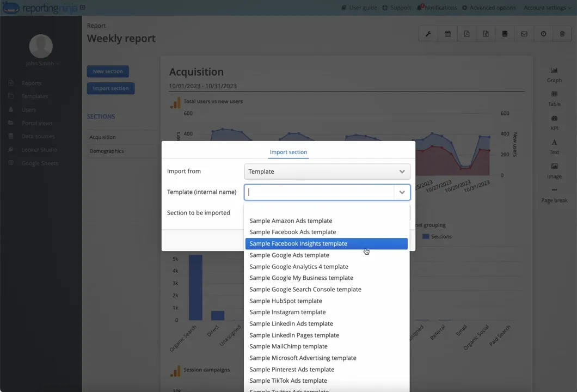The image size is (577, 392).
Task: Choose Sample LinkedIn Ads template
Action: (327, 323)
